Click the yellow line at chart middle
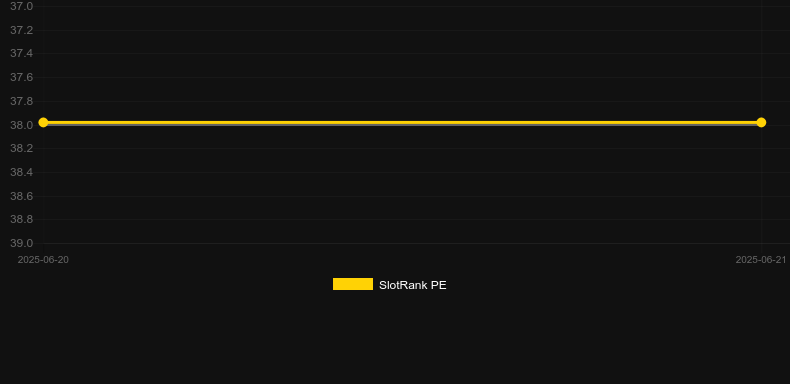Image resolution: width=790 pixels, height=384 pixels. [x=402, y=122]
